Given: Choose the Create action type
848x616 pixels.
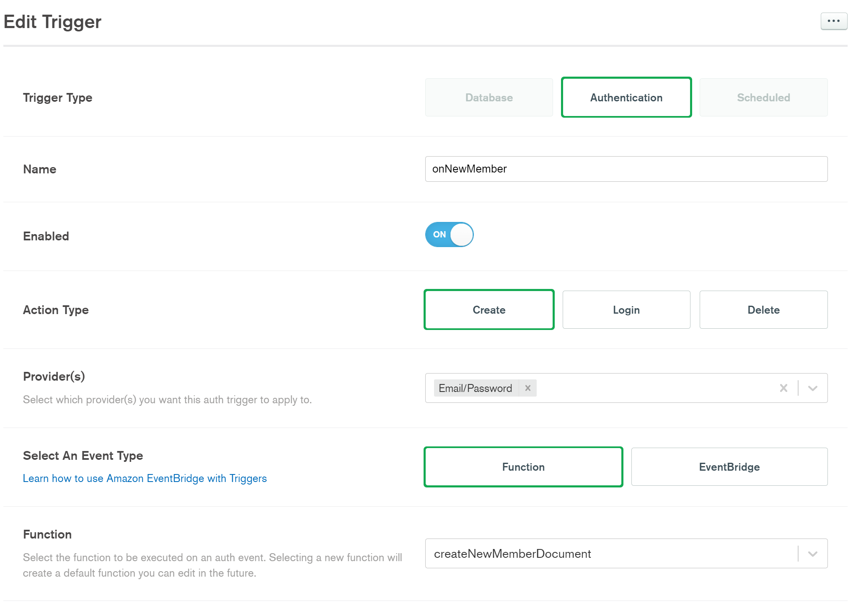Looking at the screenshot, I should 489,310.
